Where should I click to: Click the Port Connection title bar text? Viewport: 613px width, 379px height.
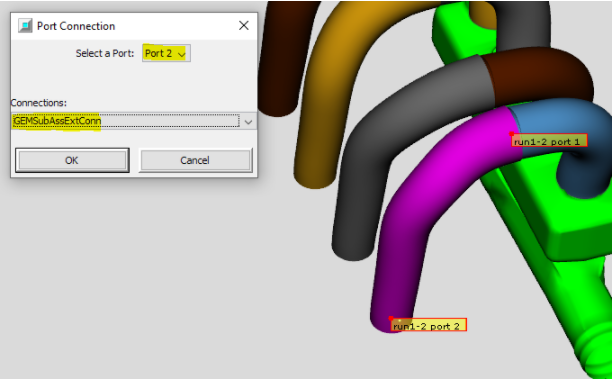click(76, 26)
